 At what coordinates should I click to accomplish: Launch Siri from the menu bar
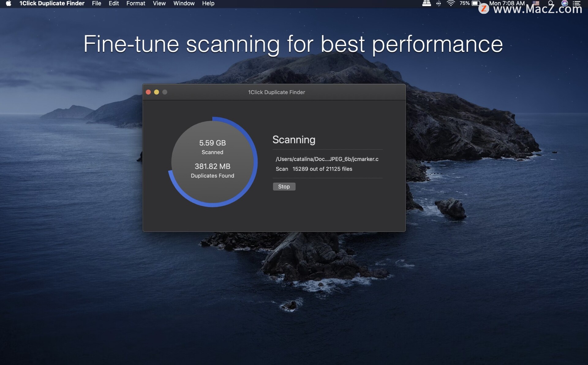pyautogui.click(x=565, y=3)
